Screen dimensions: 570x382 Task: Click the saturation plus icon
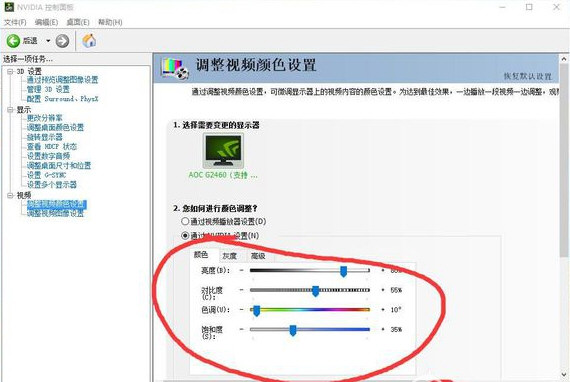(x=382, y=329)
